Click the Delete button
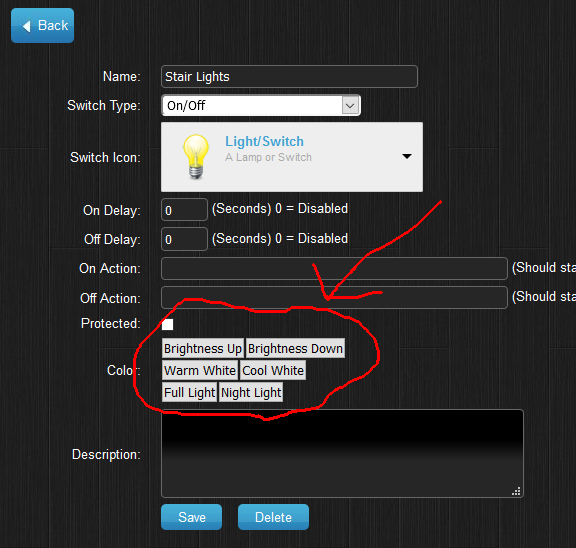This screenshot has width=576, height=548. point(273,517)
